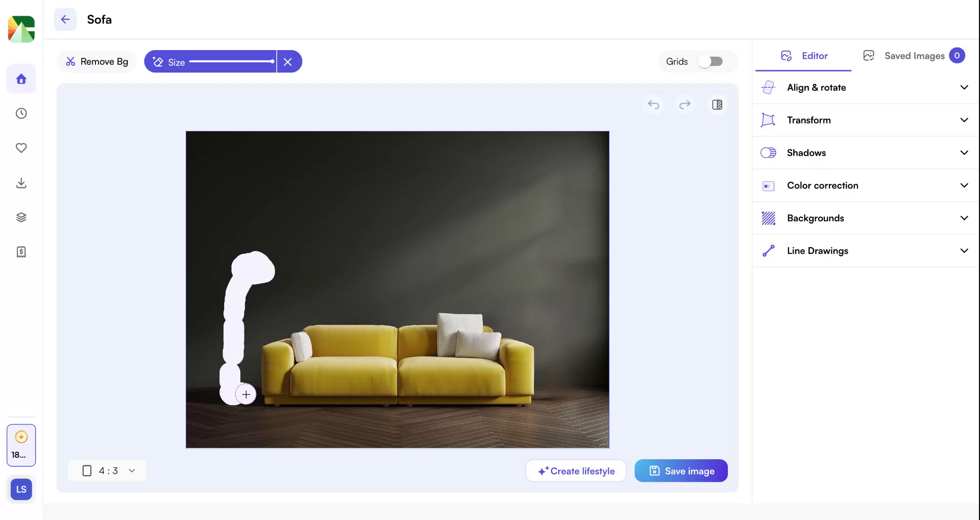Viewport: 980px width, 520px height.
Task: Expand the Color correction section
Action: tap(865, 185)
